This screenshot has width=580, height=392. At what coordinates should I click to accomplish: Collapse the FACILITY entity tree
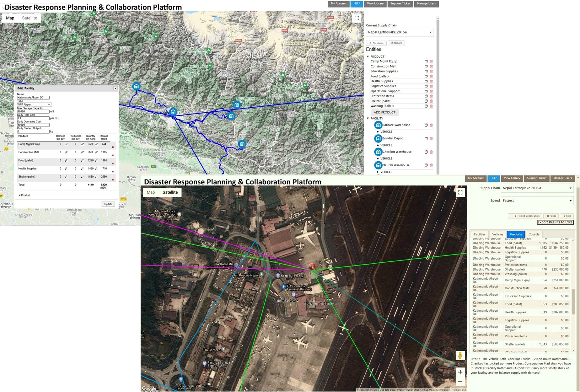click(x=368, y=119)
